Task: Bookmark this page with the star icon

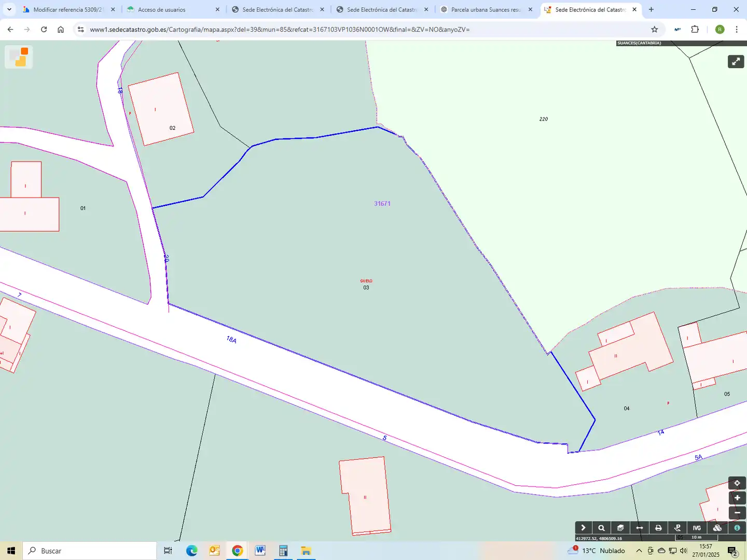Action: click(x=655, y=30)
